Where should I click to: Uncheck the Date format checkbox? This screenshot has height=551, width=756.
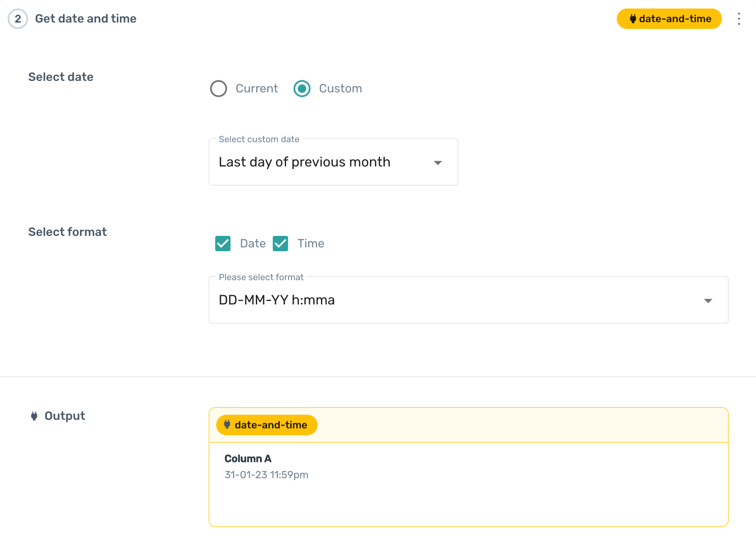[x=223, y=244]
